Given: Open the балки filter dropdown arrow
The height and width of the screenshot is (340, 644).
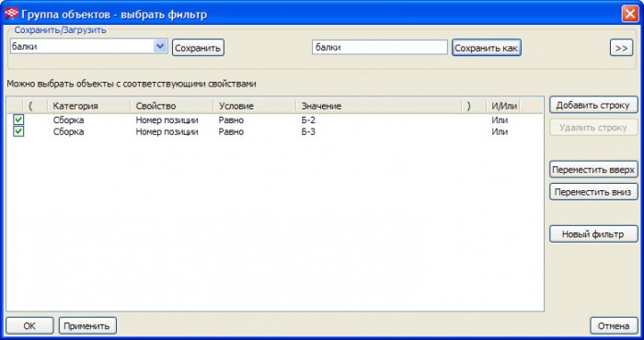Looking at the screenshot, I should [x=160, y=46].
